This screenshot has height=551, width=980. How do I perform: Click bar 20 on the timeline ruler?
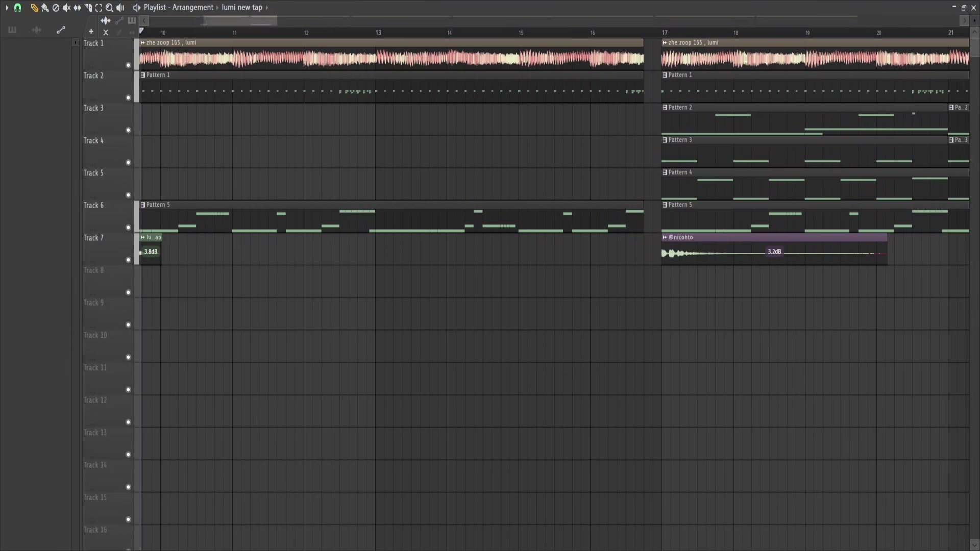[x=879, y=33]
